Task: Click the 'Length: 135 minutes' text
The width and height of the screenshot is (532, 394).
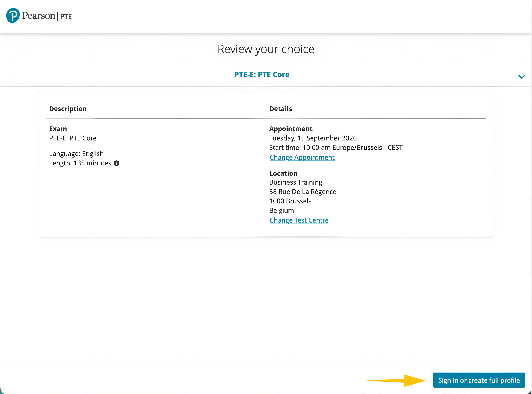Action: (80, 163)
